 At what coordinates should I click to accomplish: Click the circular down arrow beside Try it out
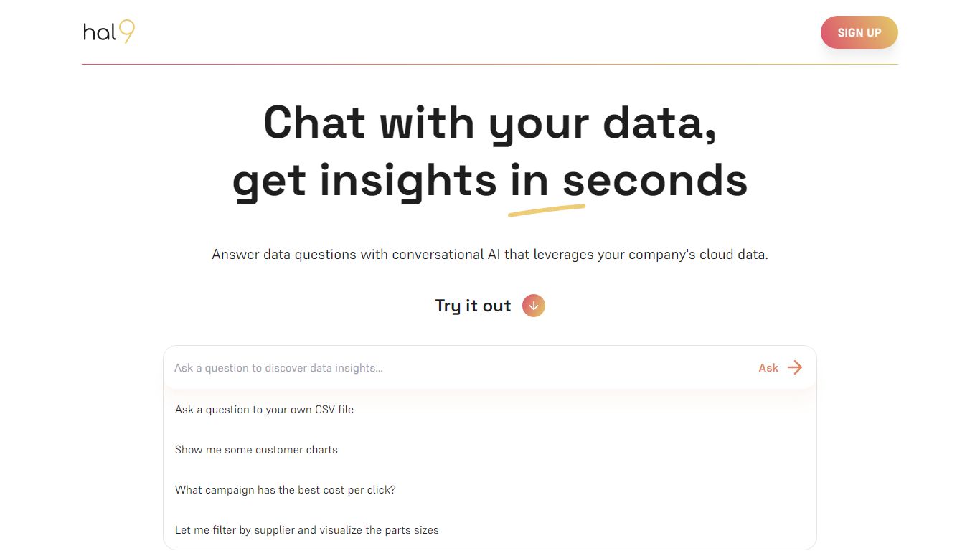click(533, 306)
